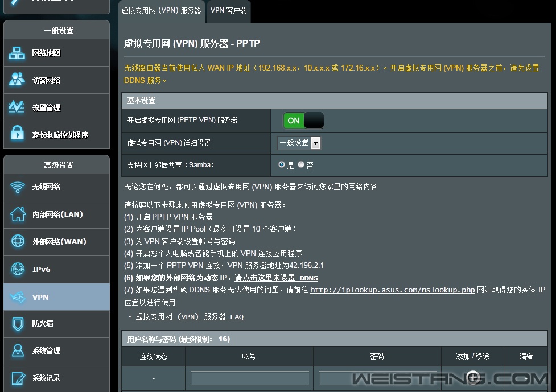This screenshot has height=392, width=556.
Task: Click the VPN icon in sidebar
Action: point(18,297)
